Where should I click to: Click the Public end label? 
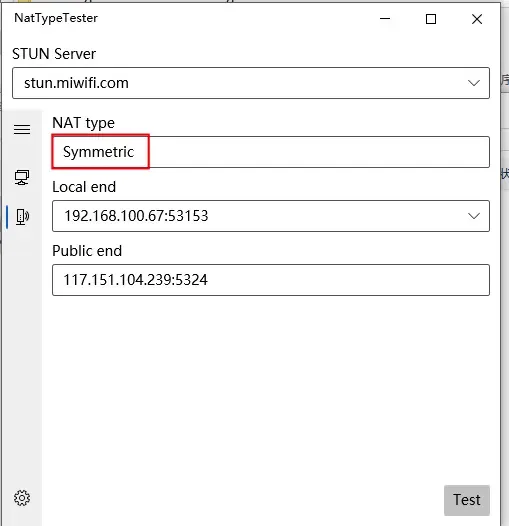tap(87, 251)
